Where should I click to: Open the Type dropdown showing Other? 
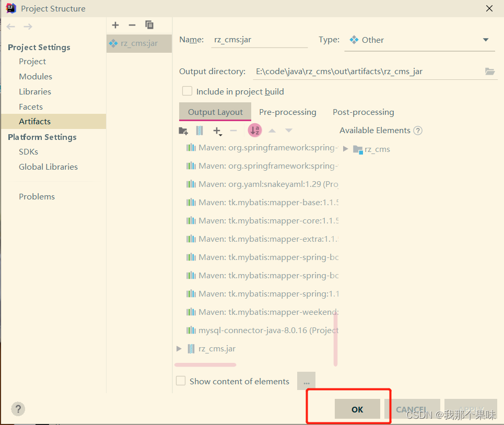coord(419,40)
